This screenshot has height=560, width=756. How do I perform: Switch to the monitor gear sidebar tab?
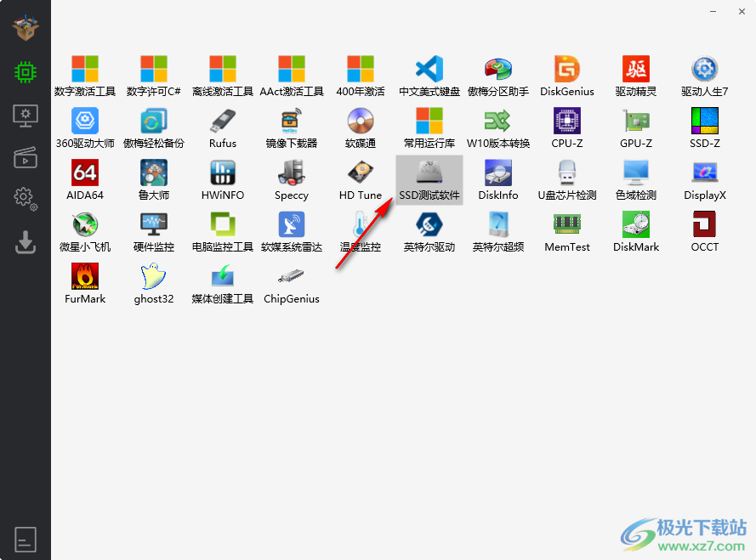pos(26,116)
